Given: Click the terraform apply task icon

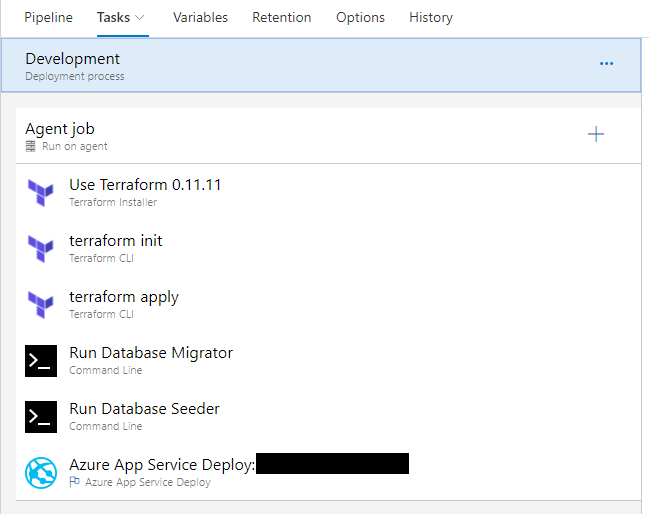Looking at the screenshot, I should [41, 304].
